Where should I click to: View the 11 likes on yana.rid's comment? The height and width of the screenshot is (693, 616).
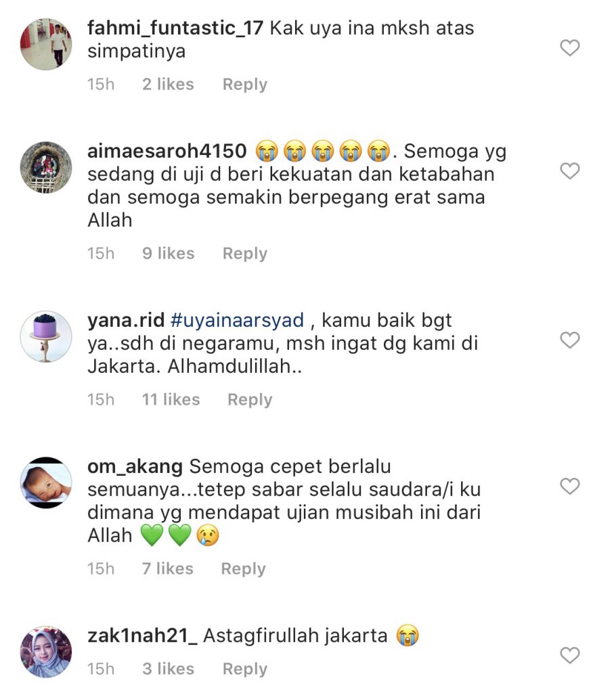pyautogui.click(x=171, y=399)
